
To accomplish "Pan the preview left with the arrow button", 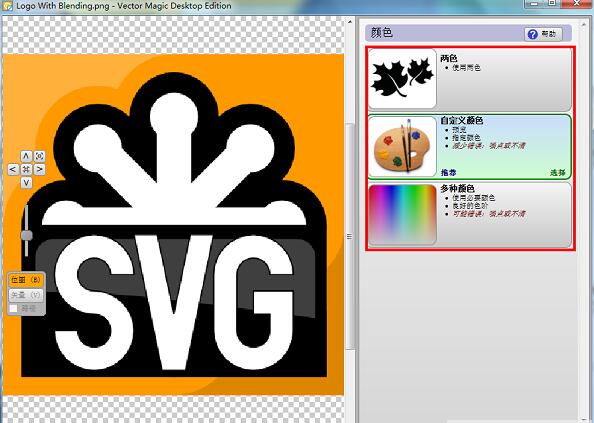I will (13, 169).
